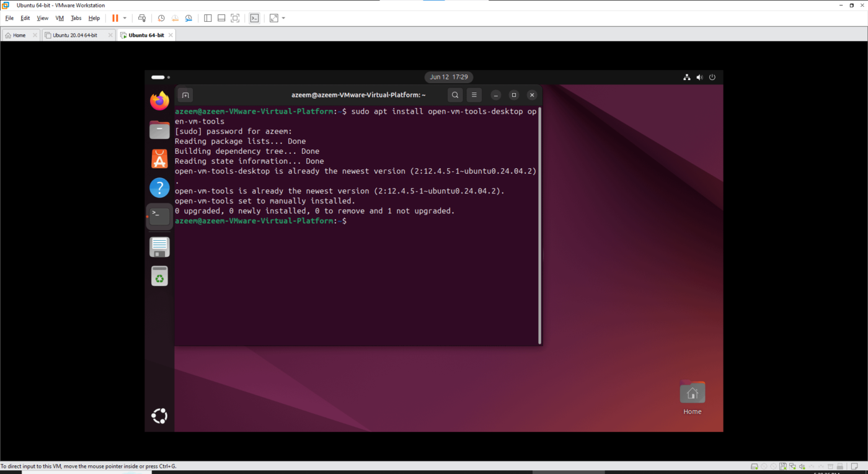Click the Terminal search button

tap(455, 95)
